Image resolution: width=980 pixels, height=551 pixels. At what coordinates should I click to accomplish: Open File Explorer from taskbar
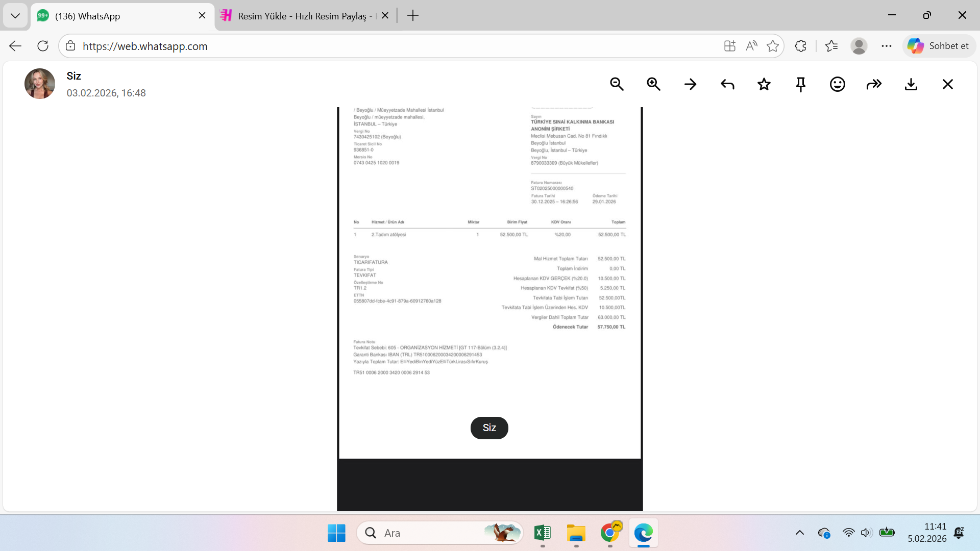pyautogui.click(x=576, y=533)
